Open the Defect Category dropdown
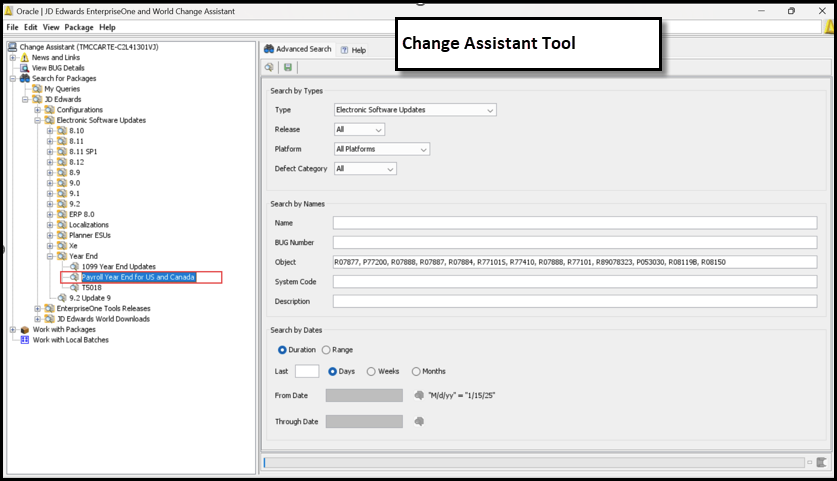The height and width of the screenshot is (481, 837). pos(365,169)
